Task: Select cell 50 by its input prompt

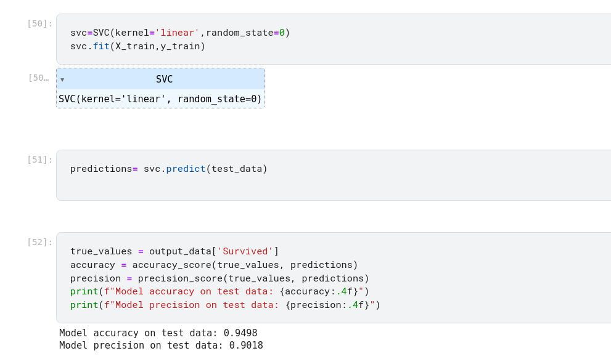Action: 39,23
